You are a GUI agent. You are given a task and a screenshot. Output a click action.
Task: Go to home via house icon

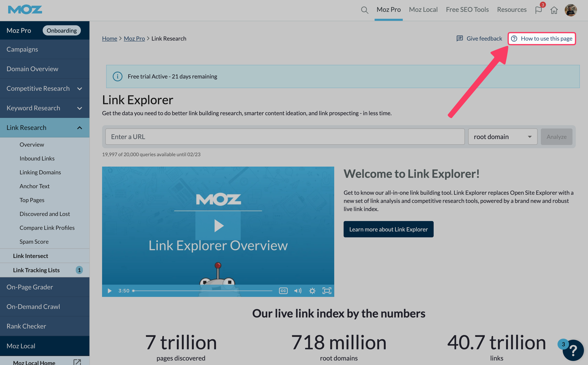pos(554,10)
